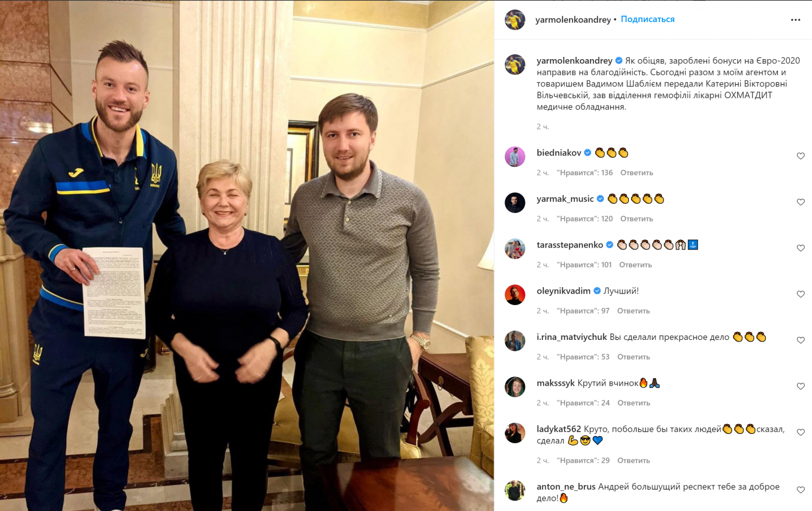Like tarasstepanenko's comment with heart icon
This screenshot has height=511, width=812.
[800, 248]
